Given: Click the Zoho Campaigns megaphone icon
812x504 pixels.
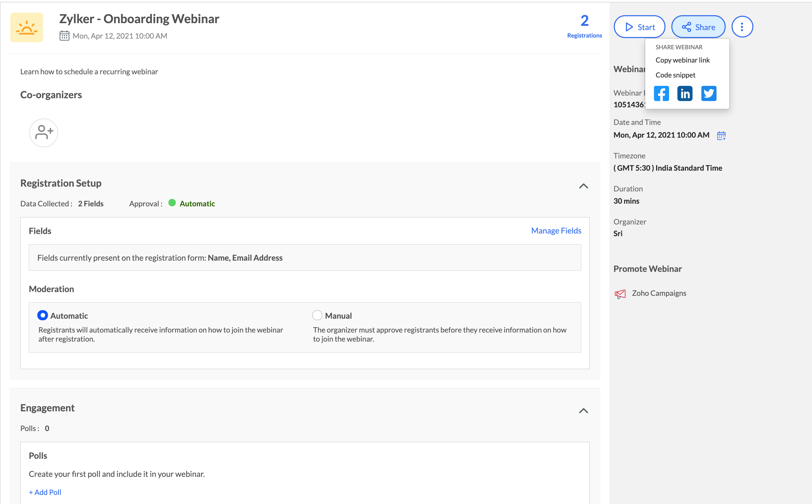Looking at the screenshot, I should tap(620, 294).
